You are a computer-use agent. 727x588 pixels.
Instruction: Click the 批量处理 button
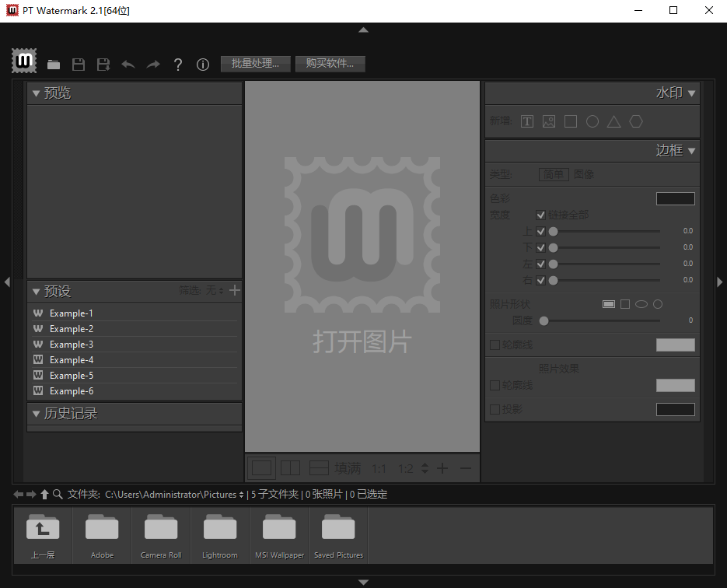(x=255, y=64)
